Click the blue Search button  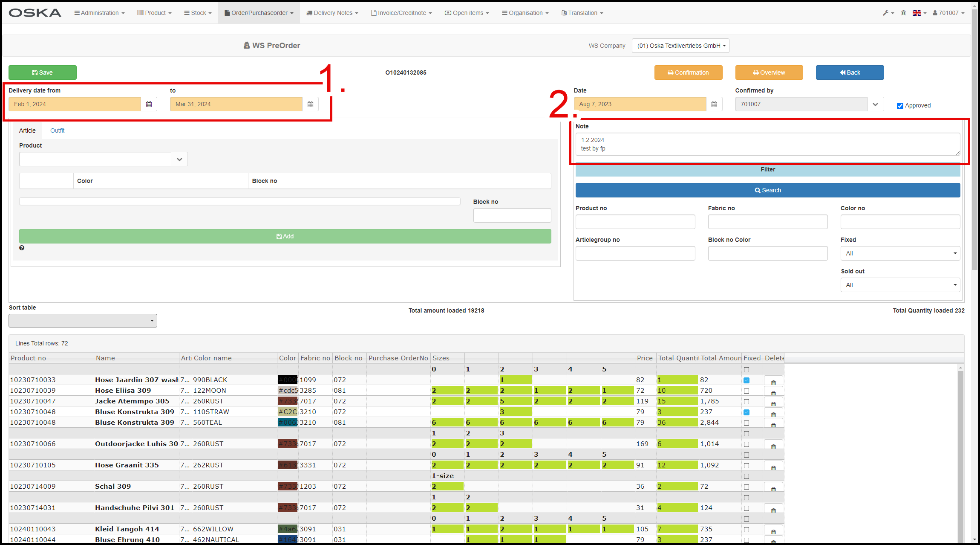(767, 190)
